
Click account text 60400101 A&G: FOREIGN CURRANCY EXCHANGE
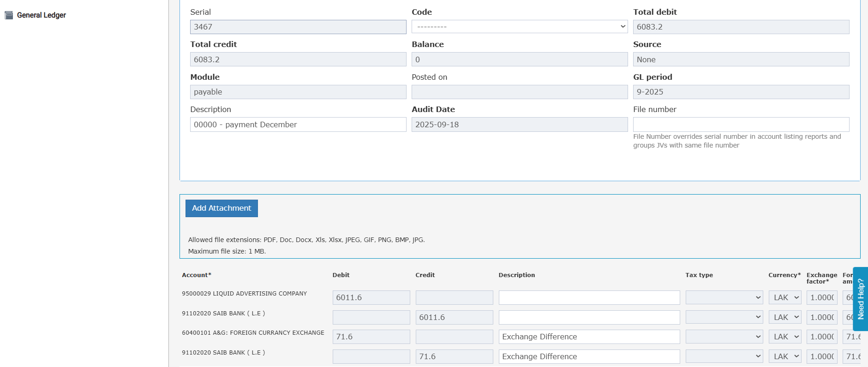(253, 333)
